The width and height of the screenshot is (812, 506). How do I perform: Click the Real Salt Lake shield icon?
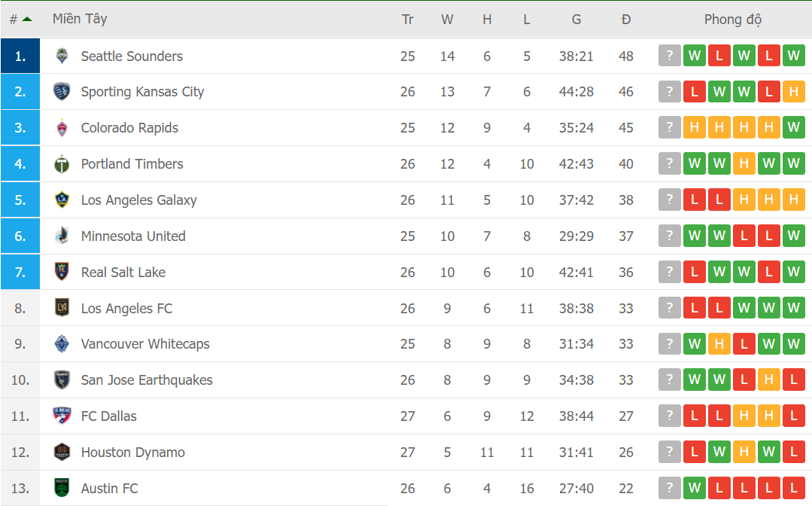pos(62,272)
